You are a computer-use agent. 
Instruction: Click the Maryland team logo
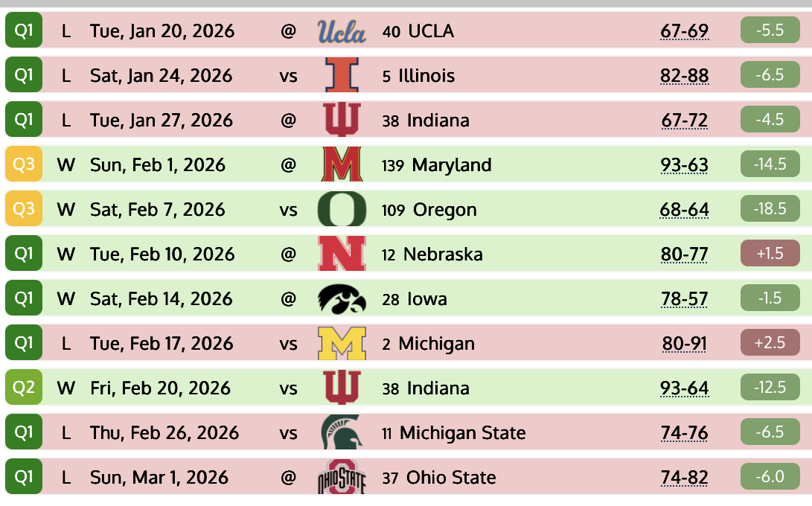pos(342,165)
